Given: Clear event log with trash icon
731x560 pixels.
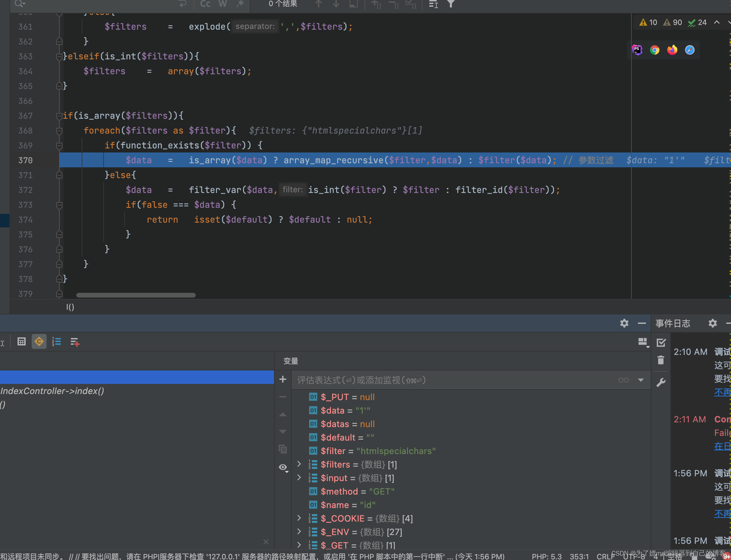Looking at the screenshot, I should [661, 360].
